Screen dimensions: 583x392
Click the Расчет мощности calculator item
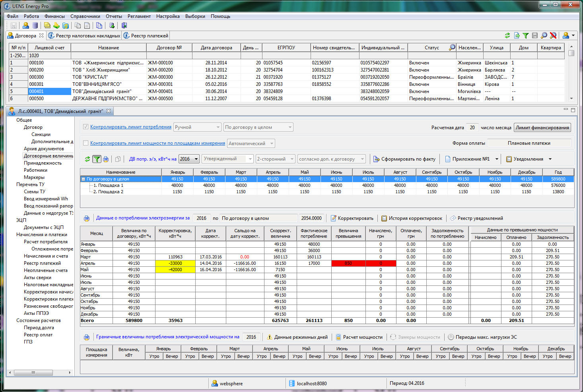[359, 337]
